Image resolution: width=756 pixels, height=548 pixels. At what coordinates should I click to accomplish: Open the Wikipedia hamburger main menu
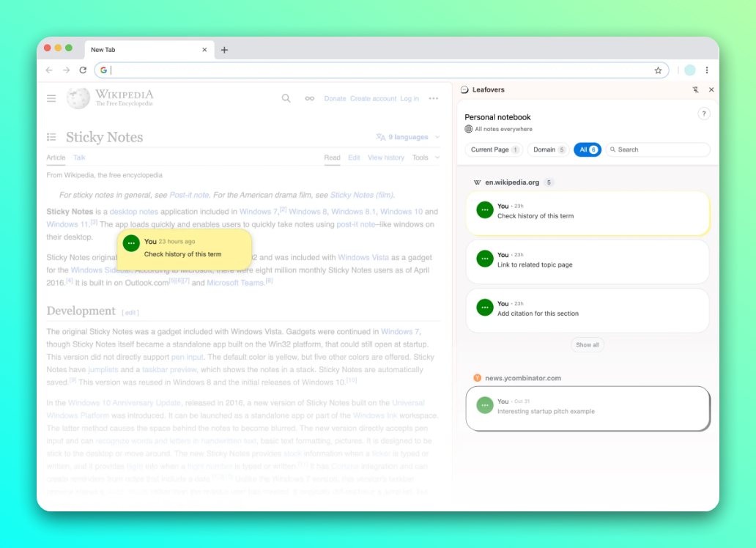click(x=51, y=98)
